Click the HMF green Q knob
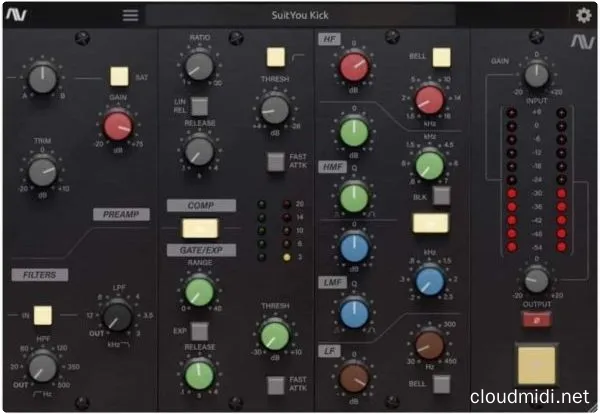 tap(354, 197)
